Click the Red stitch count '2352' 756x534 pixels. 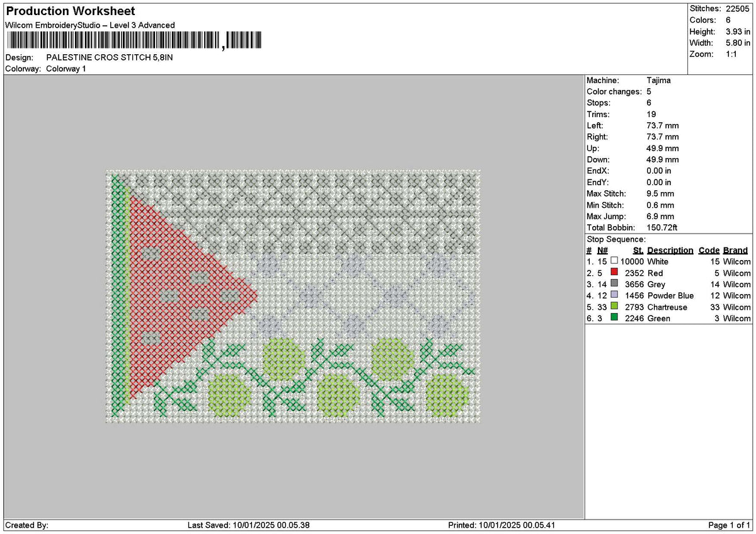click(634, 273)
